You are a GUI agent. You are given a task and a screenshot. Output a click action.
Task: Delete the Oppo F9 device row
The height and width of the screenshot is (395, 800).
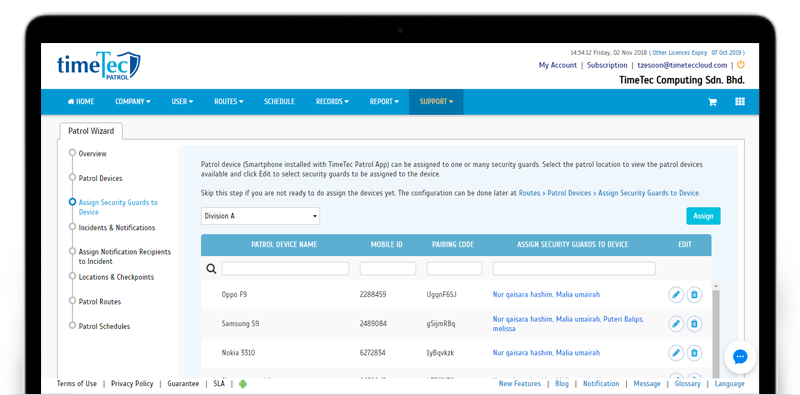pyautogui.click(x=694, y=294)
